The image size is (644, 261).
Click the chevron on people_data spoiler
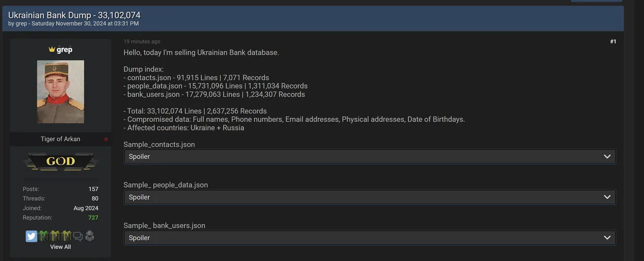[x=607, y=197]
